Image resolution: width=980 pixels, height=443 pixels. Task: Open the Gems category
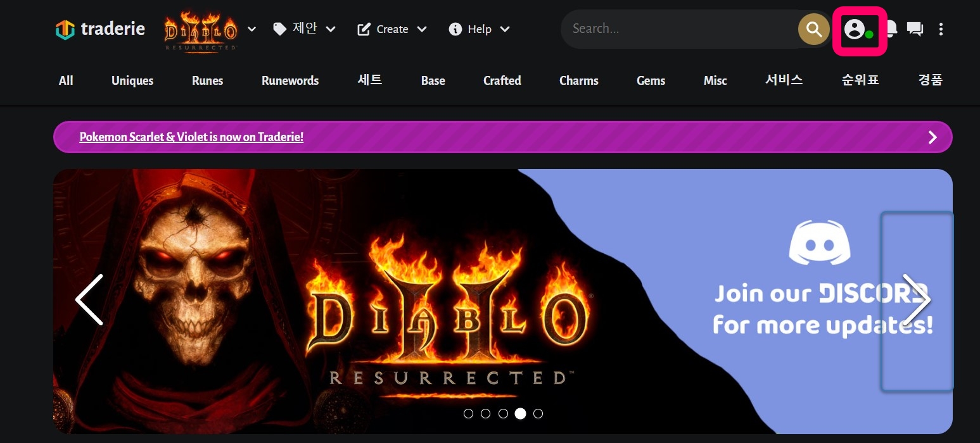(651, 80)
